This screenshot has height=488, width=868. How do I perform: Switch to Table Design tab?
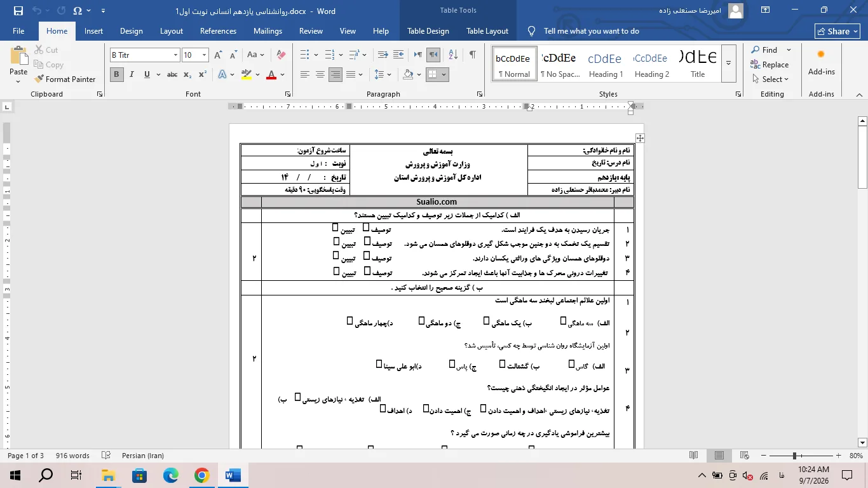(428, 31)
